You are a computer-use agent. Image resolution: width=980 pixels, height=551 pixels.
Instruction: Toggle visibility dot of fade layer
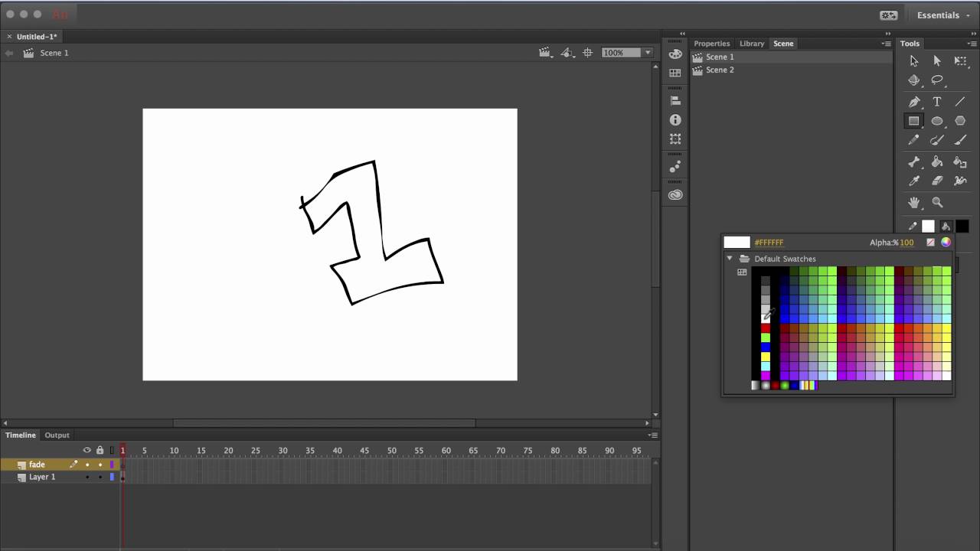87,465
